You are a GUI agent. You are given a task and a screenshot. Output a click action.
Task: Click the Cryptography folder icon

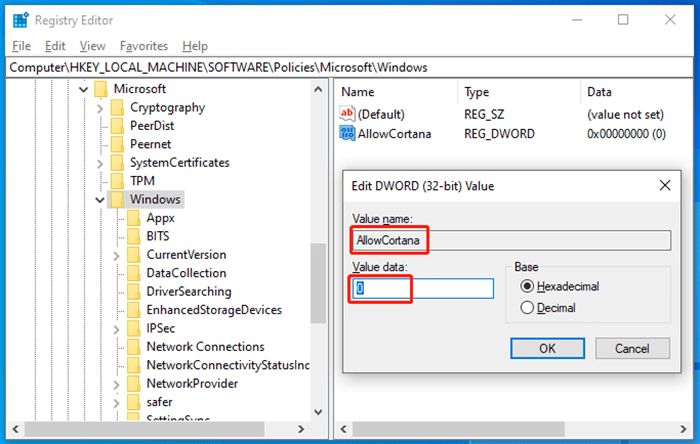tap(117, 107)
